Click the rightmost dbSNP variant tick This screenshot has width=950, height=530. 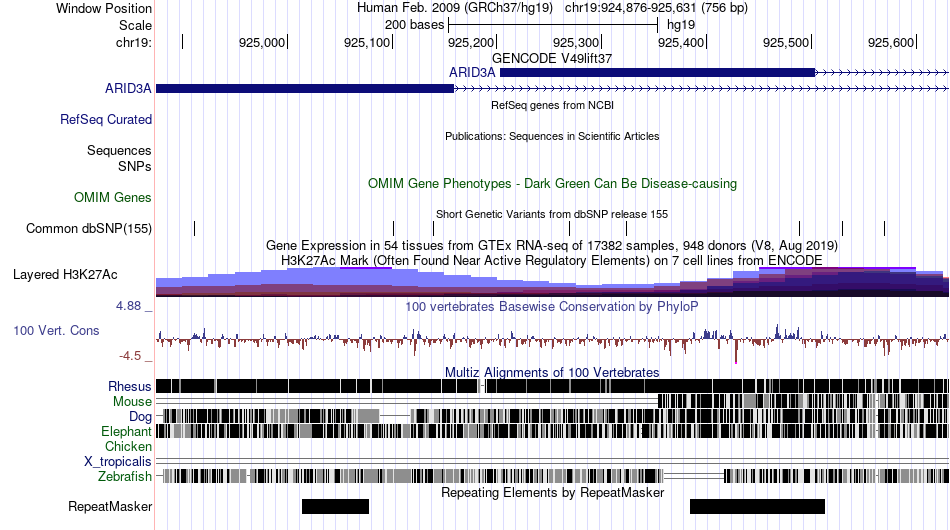click(x=885, y=228)
